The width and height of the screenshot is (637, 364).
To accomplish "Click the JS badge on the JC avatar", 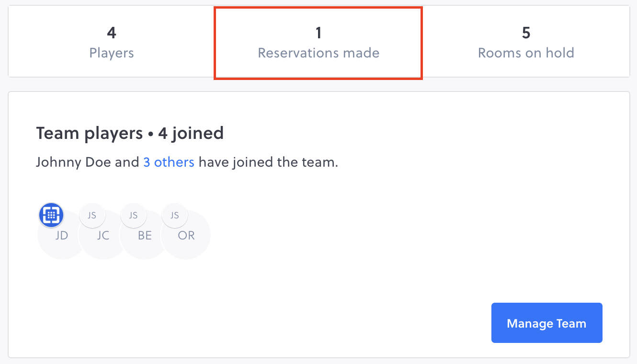I will pos(91,215).
